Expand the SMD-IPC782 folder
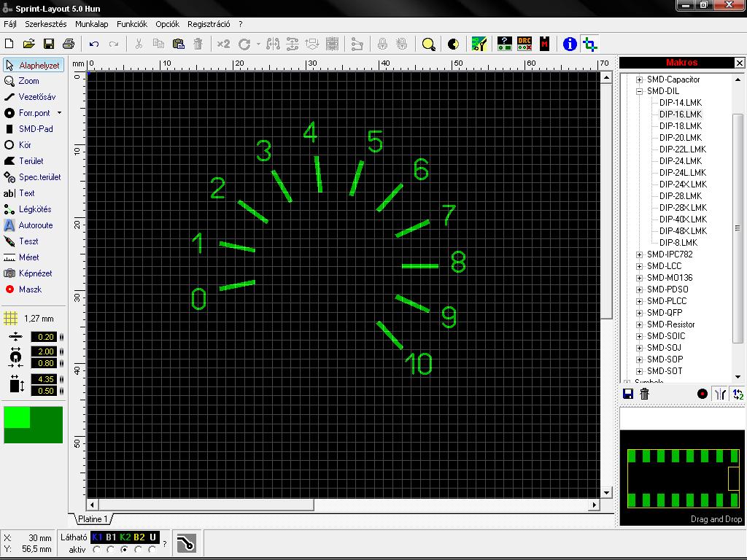Viewport: 747px width, 560px height. tap(639, 254)
